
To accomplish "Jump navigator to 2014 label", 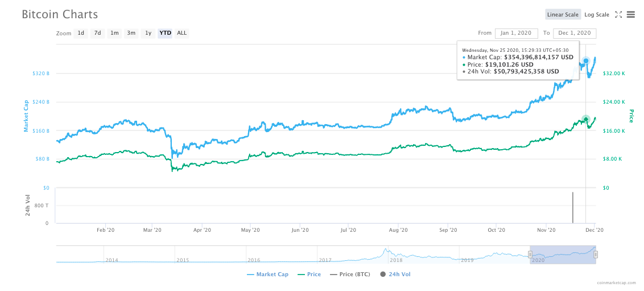I will (112, 260).
